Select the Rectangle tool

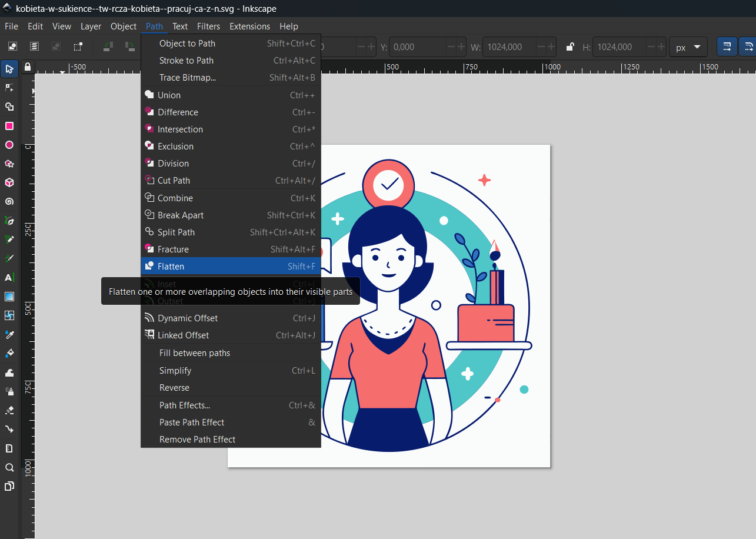click(9, 126)
